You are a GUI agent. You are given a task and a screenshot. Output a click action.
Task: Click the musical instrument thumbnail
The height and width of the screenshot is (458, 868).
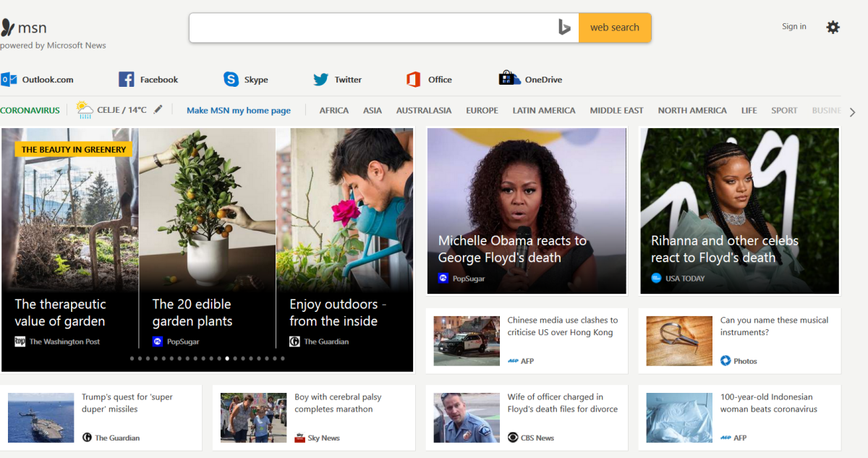[x=679, y=341]
